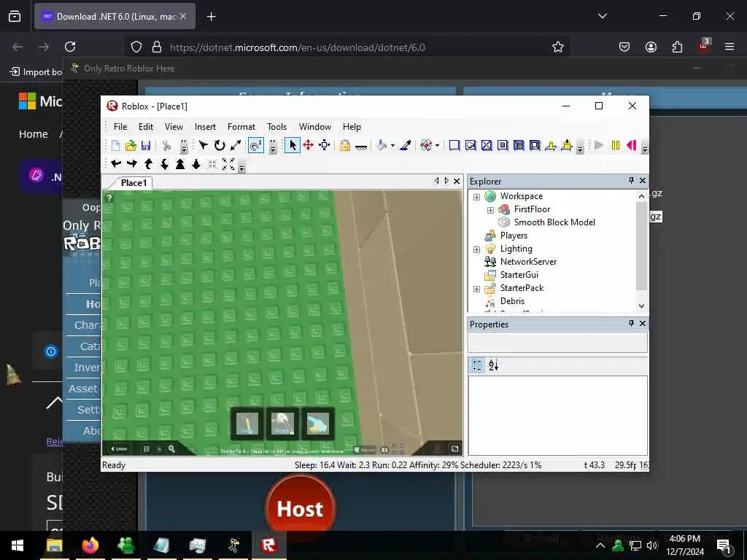
Task: Click the yellow Motor surface tool
Action: pyautogui.click(x=567, y=146)
